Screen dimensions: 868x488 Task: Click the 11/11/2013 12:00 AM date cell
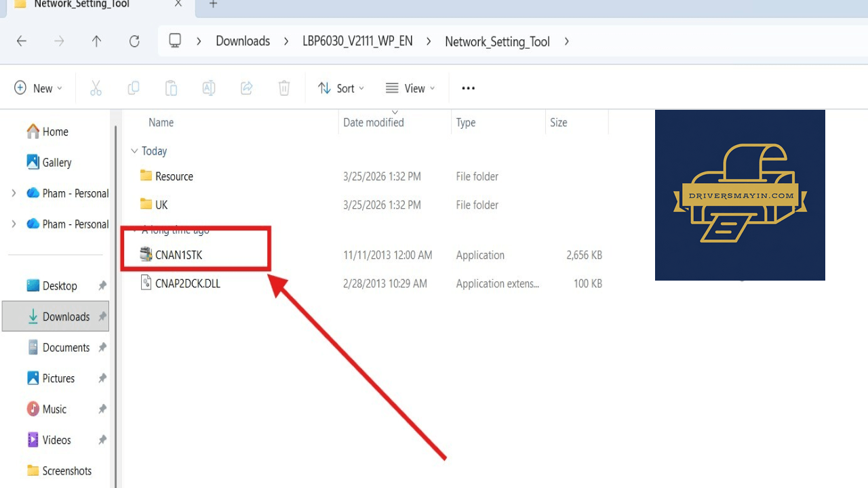[388, 256]
